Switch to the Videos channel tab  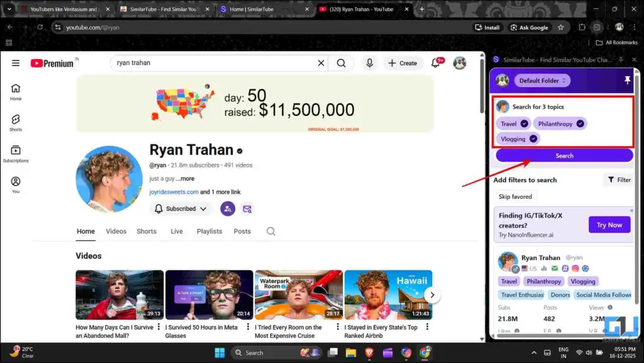click(x=116, y=232)
